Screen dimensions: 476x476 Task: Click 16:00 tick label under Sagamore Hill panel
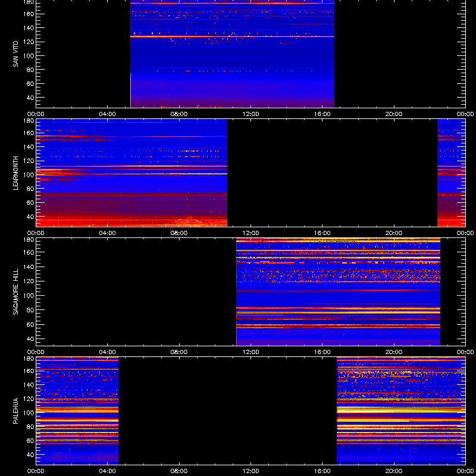(322, 352)
